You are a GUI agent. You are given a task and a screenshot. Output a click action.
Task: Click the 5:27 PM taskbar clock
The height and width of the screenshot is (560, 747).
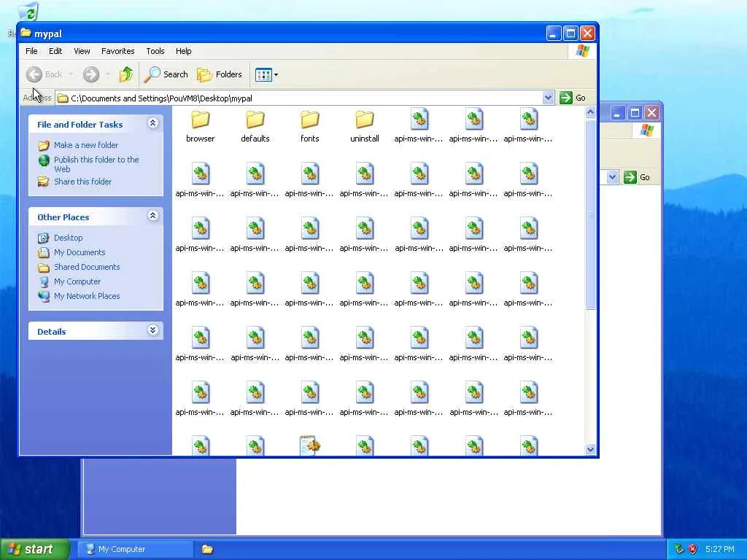coord(720,549)
